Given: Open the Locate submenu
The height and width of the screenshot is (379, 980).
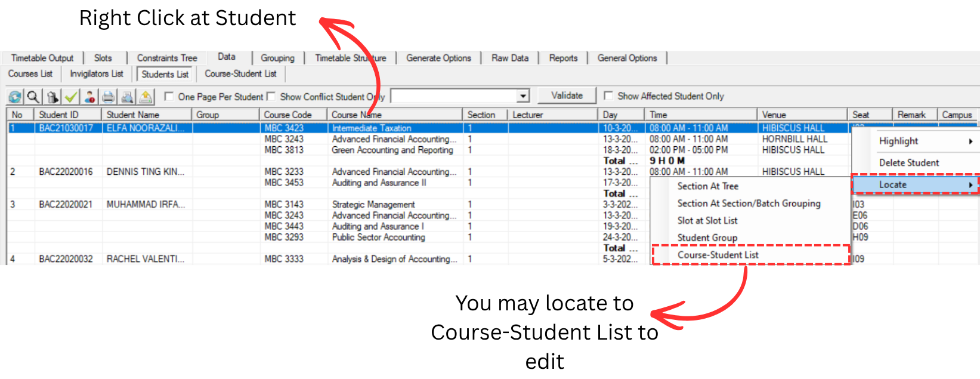Looking at the screenshot, I should click(915, 185).
